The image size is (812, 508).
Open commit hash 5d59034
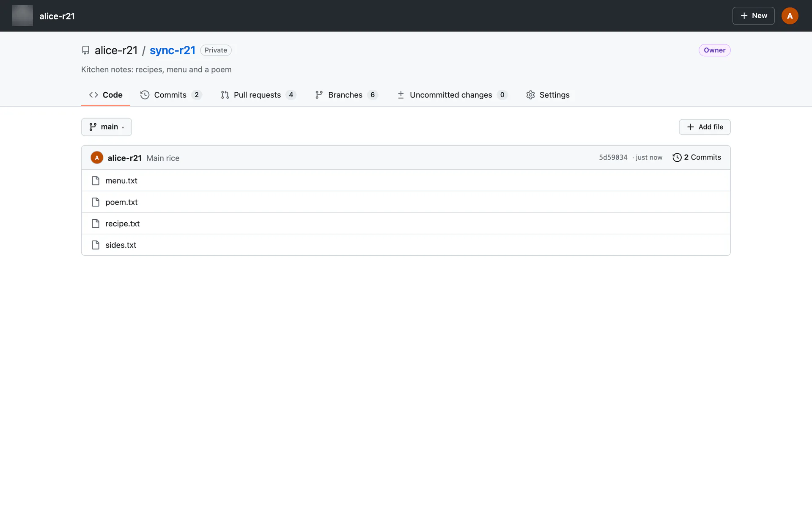pos(613,157)
